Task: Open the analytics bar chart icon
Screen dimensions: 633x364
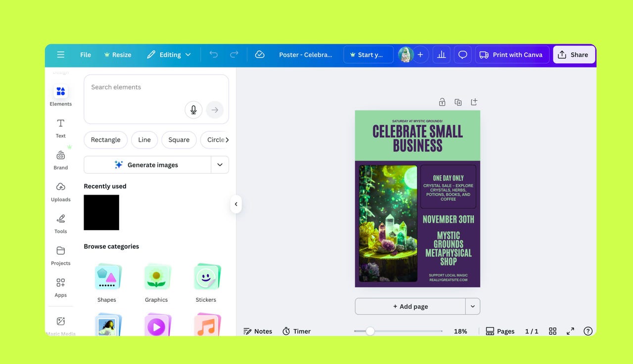Action: coord(441,55)
